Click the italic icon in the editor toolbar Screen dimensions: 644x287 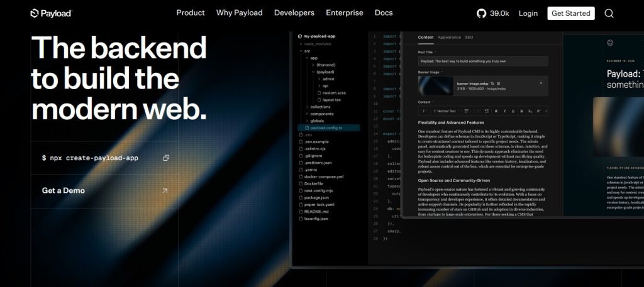point(505,111)
